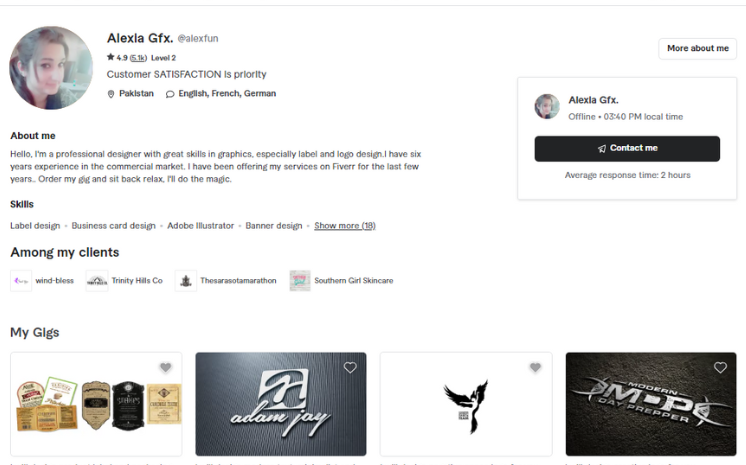Toggle heart on the adam jay logo gig
Viewport: 746px width, 465px height.
pyautogui.click(x=350, y=367)
